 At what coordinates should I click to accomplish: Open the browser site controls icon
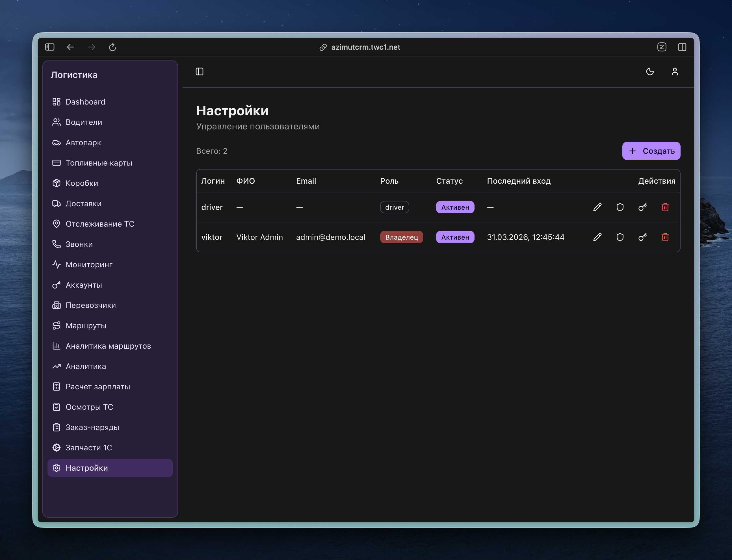[x=662, y=47]
